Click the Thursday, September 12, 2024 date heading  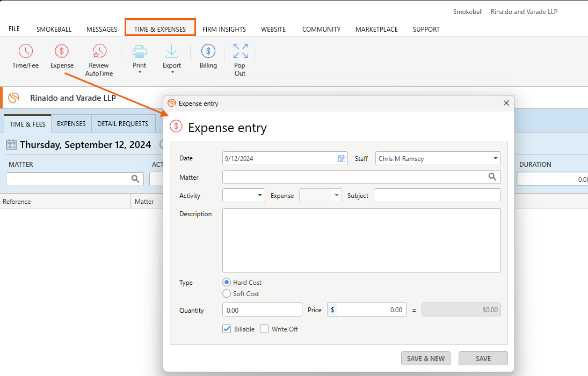pyautogui.click(x=85, y=145)
